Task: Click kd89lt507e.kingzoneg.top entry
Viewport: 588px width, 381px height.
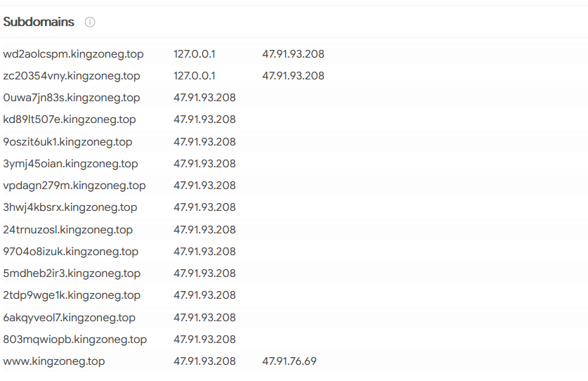Action: coord(70,120)
